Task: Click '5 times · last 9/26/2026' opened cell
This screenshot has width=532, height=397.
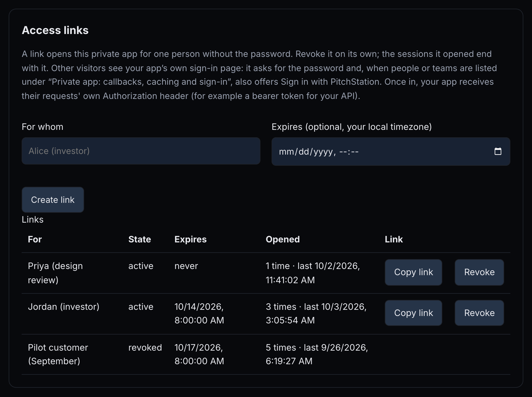Action: point(317,354)
